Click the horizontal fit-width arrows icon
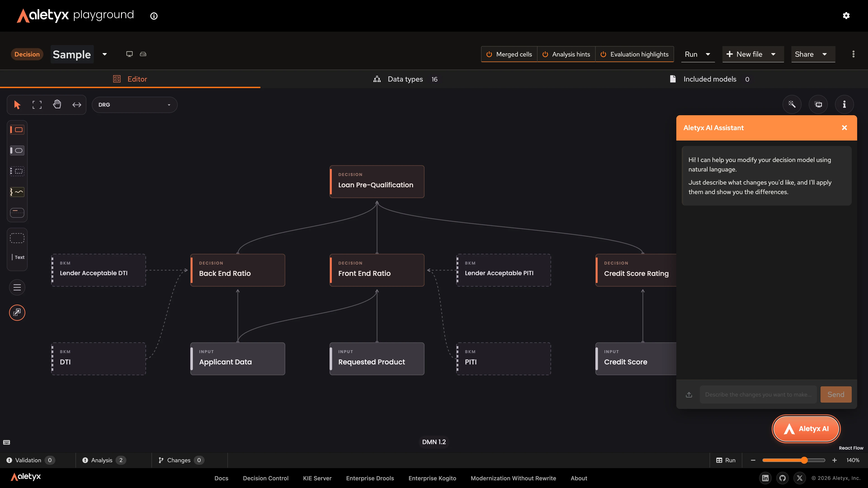The image size is (868, 488). (77, 105)
